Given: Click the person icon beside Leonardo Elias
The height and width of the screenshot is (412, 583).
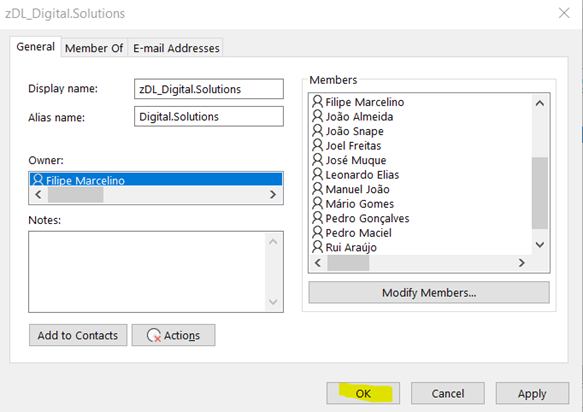Looking at the screenshot, I should [x=317, y=174].
